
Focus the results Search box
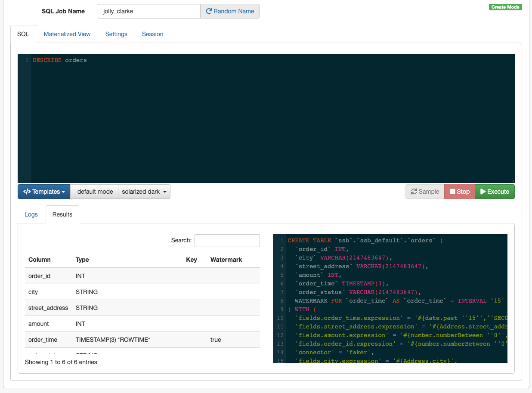[x=227, y=241]
